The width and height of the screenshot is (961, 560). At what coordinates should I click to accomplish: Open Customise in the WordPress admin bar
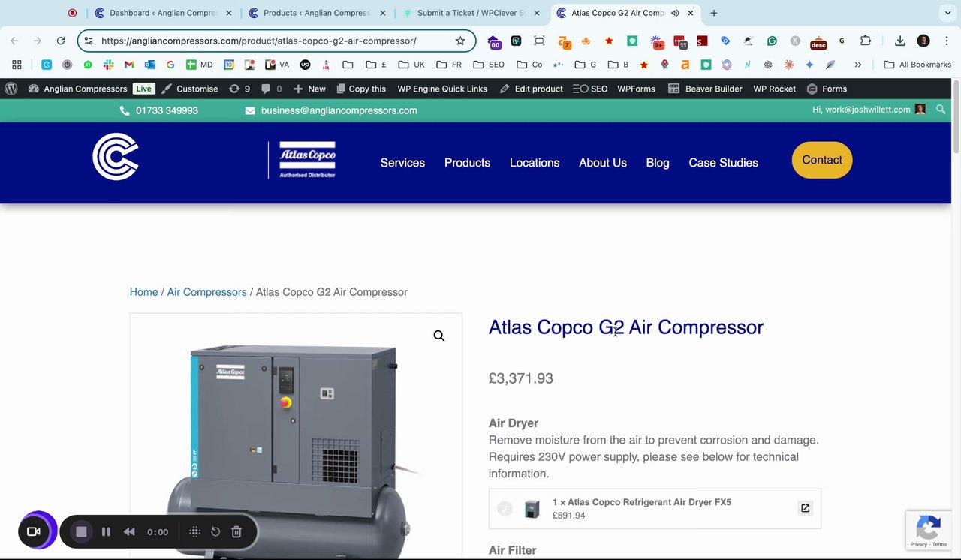tap(190, 89)
